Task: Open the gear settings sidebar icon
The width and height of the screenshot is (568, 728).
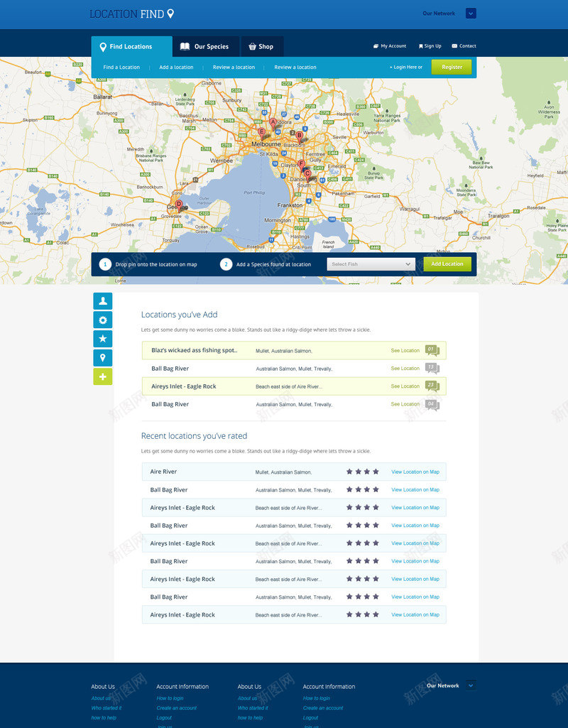Action: pyautogui.click(x=102, y=320)
